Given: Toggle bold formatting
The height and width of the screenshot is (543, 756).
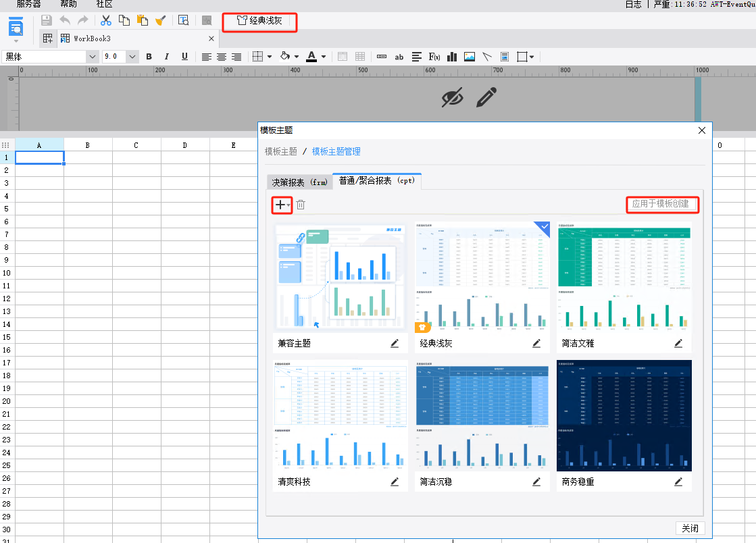Looking at the screenshot, I should click(x=149, y=57).
